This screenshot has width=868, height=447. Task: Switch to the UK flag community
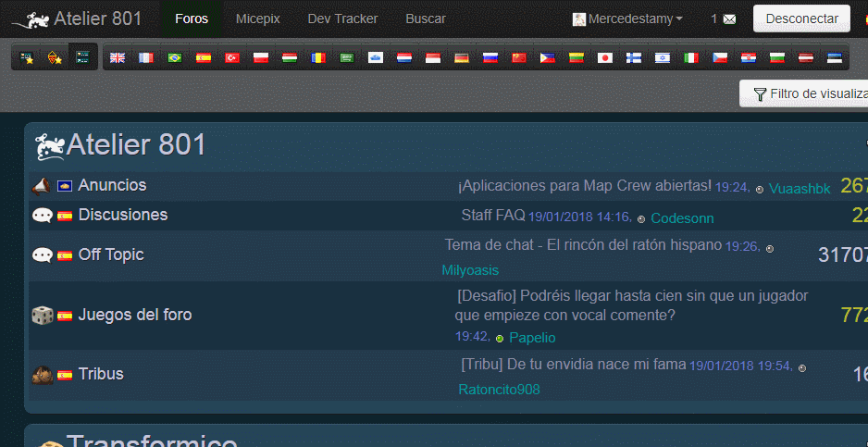pos(118,57)
